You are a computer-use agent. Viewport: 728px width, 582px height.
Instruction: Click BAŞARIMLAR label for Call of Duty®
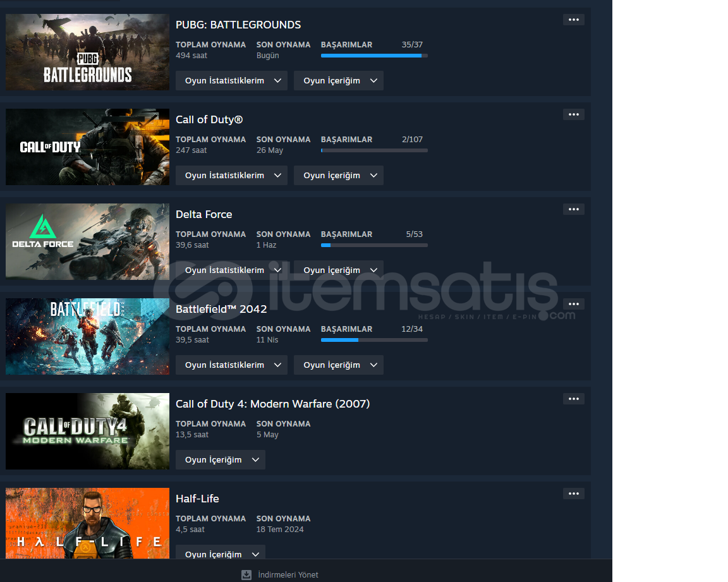pos(346,139)
